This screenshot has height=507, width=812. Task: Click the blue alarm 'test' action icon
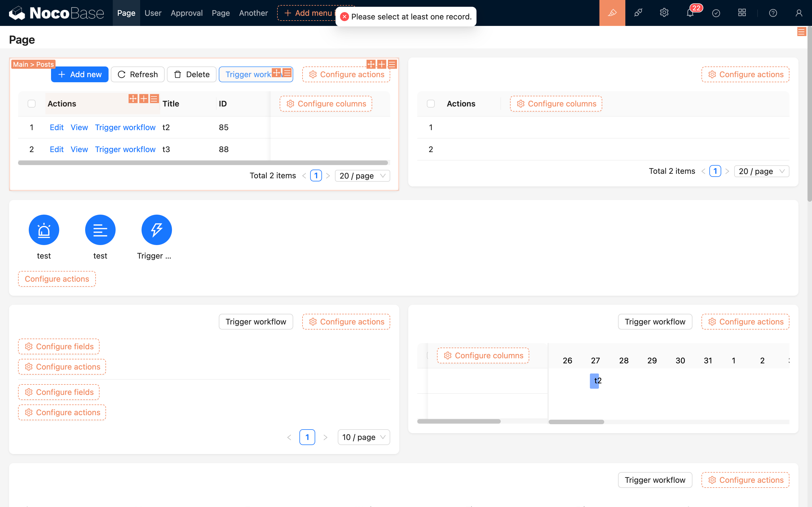(x=44, y=230)
